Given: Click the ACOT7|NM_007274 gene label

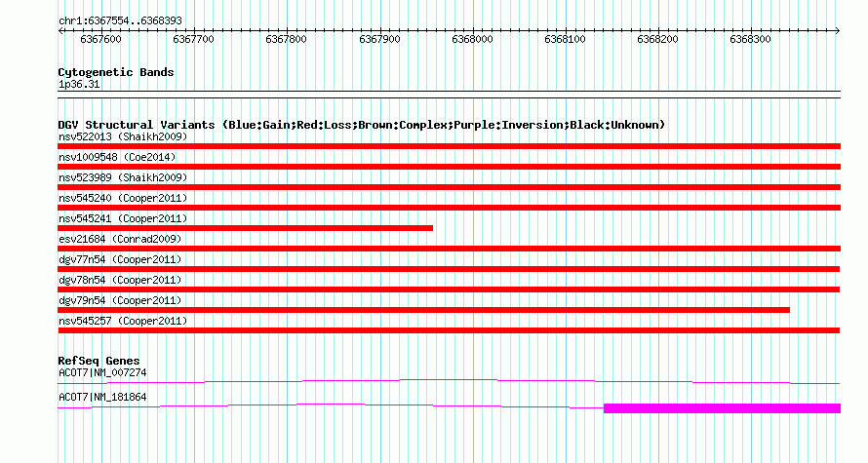Looking at the screenshot, I should (102, 372).
